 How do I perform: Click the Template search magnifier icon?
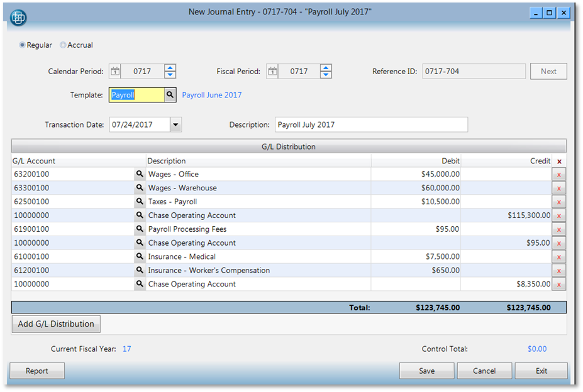[x=169, y=94]
